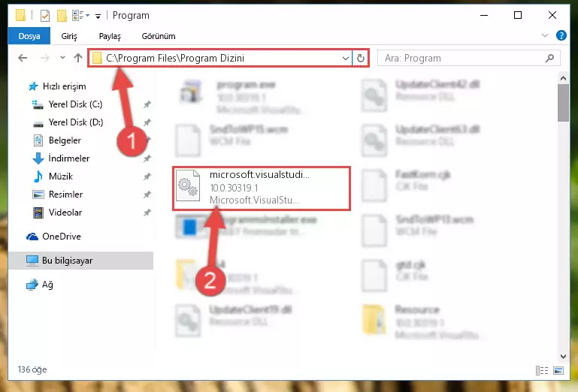This screenshot has width=578, height=392.
Task: Open Yerel Disk (D:) in sidebar
Action: tap(76, 122)
